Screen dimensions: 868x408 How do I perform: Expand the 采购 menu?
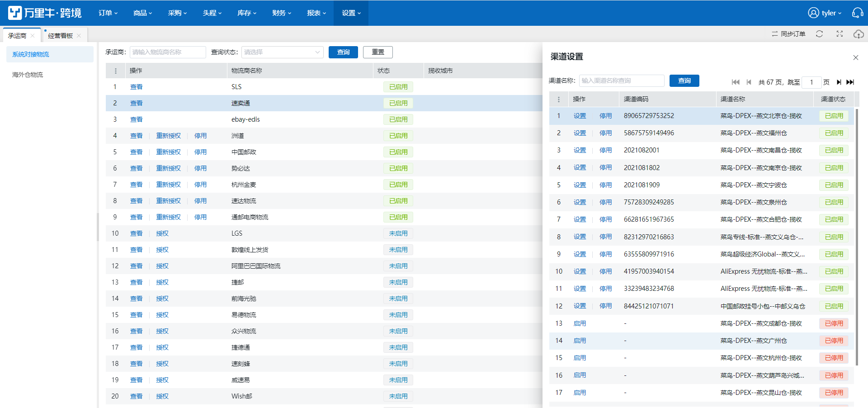click(178, 13)
